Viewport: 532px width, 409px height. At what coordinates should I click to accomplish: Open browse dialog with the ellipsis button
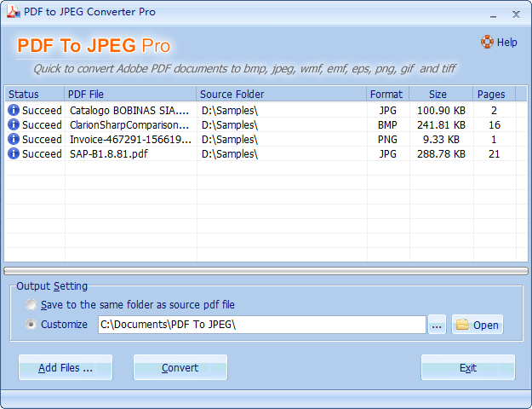tap(437, 325)
